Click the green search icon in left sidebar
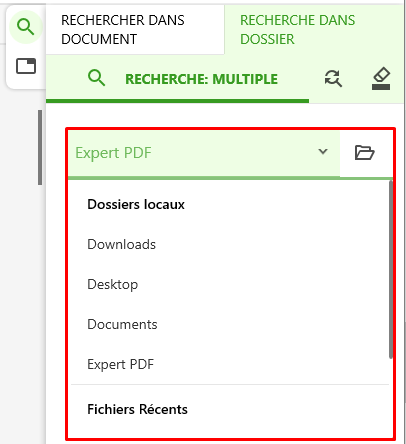This screenshot has height=444, width=406. click(x=26, y=27)
